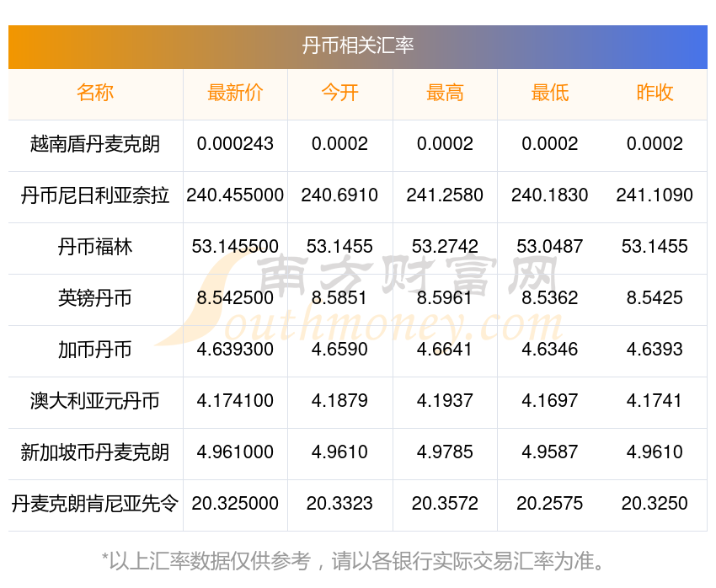Click previous close 20.3250

[x=655, y=504]
